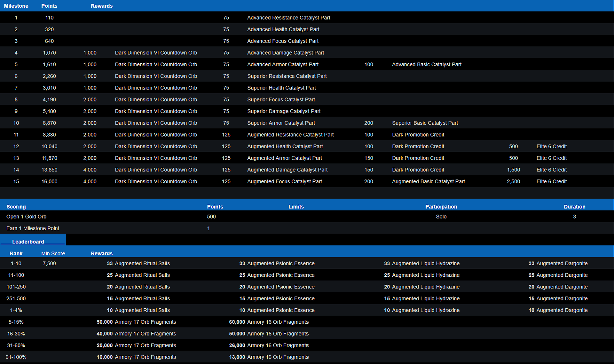Viewport: 614px width, 364px height.
Task: Click the 1-4% rank row label
Action: 16,310
